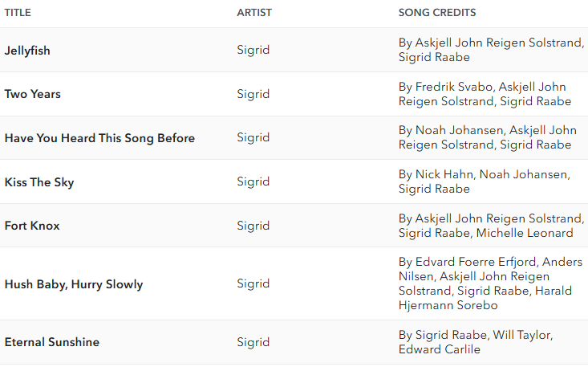
Task: Open the Kiss The Sky song
Action: coord(39,182)
